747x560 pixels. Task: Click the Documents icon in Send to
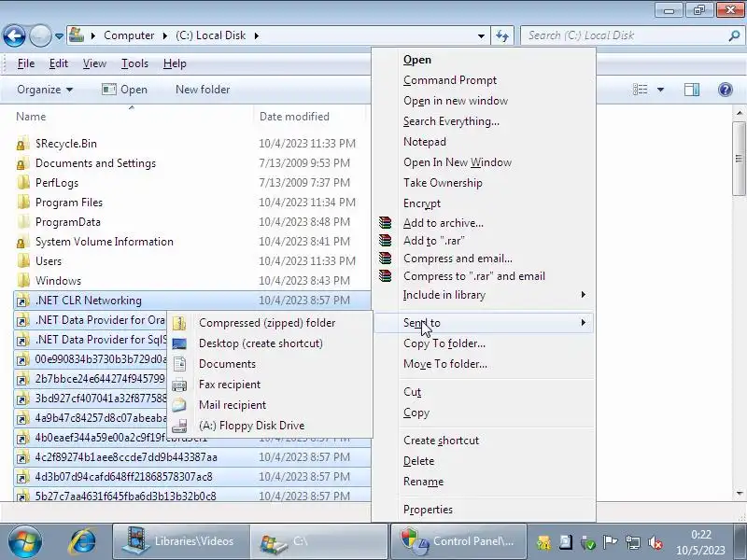pos(179,364)
